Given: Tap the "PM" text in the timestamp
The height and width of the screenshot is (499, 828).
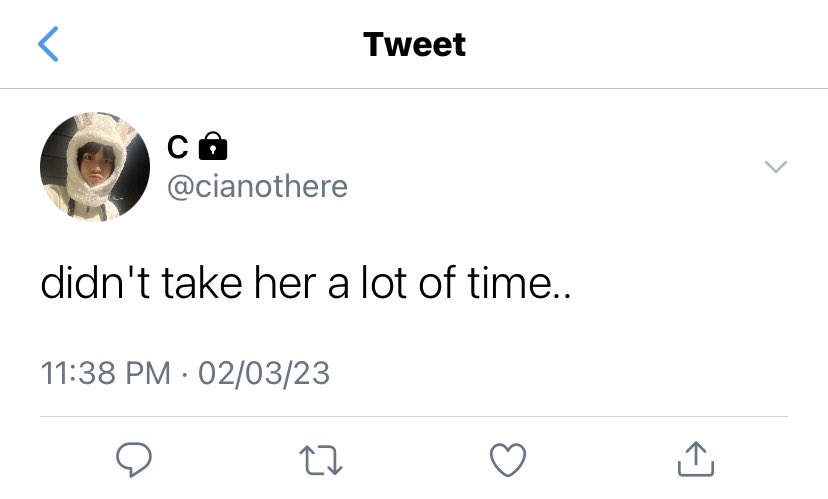Looking at the screenshot, I should click(x=148, y=373).
